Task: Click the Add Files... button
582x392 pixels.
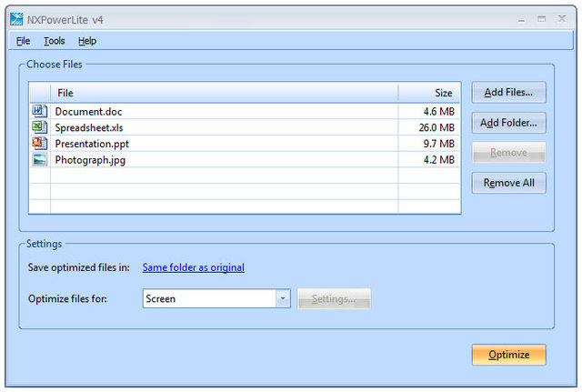Action: pos(508,92)
